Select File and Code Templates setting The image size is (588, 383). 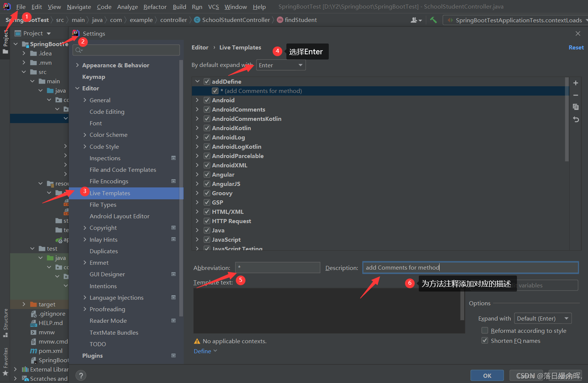123,170
